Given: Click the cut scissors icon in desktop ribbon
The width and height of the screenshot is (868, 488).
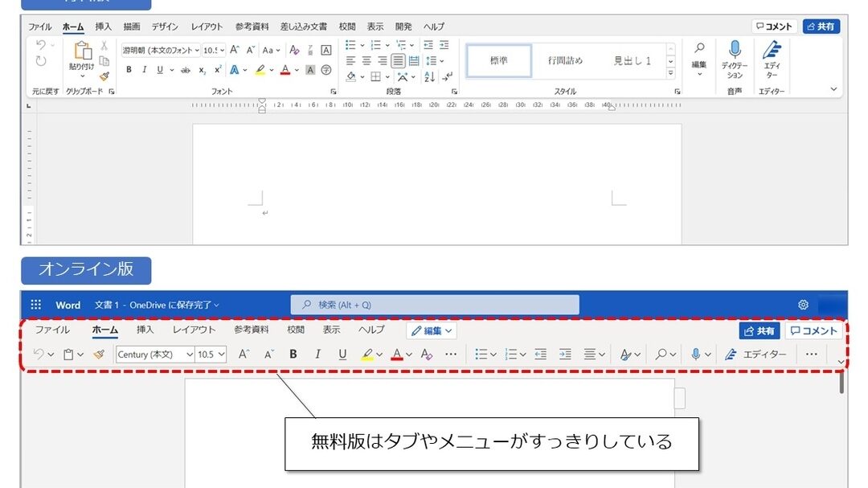Looking at the screenshot, I should click(104, 46).
